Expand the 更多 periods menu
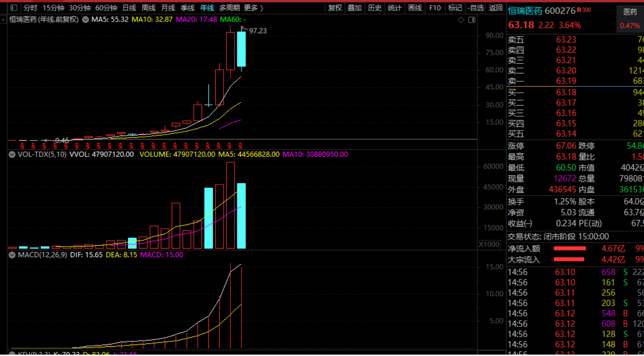The height and width of the screenshot is (356, 644). point(254,8)
